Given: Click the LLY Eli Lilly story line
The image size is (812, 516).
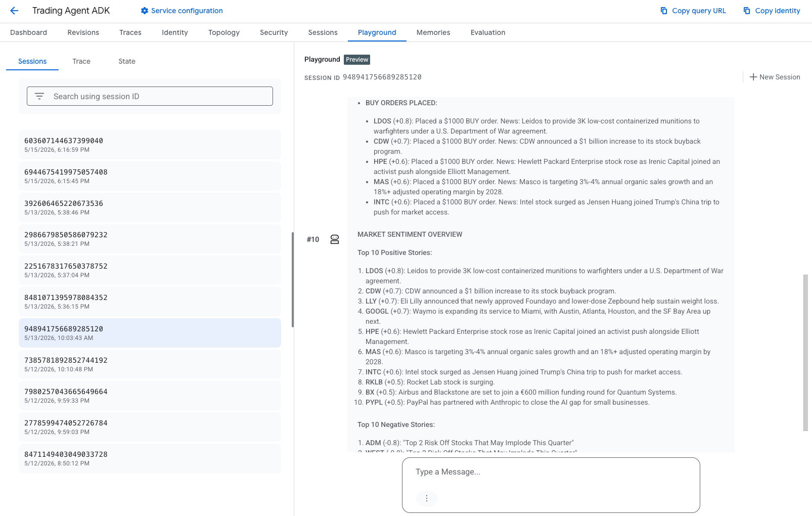Looking at the screenshot, I should point(542,301).
